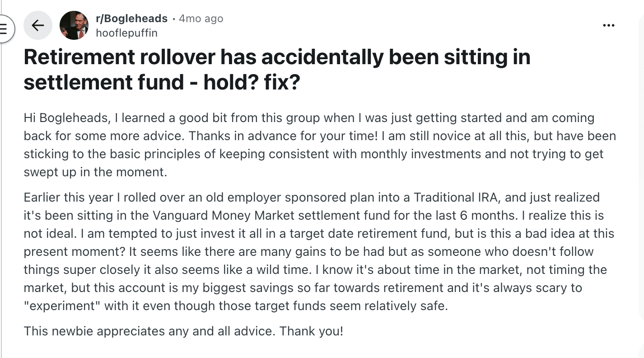Click the "last 6 months" text
This screenshot has width=644, height=358.
pyautogui.click(x=455, y=216)
